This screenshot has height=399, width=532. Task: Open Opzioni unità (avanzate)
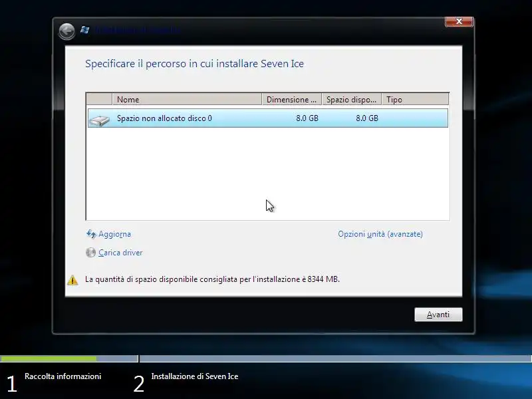(x=380, y=234)
